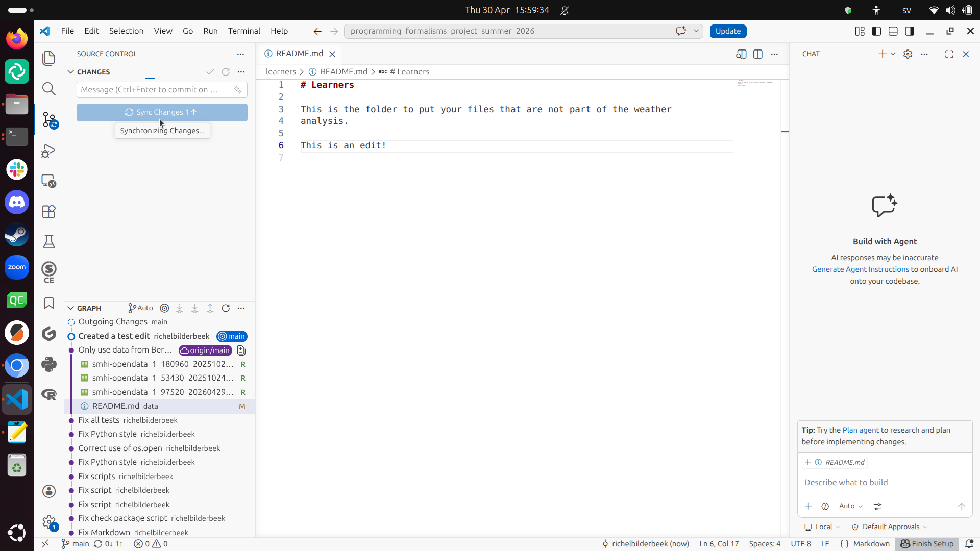Image resolution: width=980 pixels, height=551 pixels.
Task: Collapse the GRAPH section
Action: tap(71, 308)
